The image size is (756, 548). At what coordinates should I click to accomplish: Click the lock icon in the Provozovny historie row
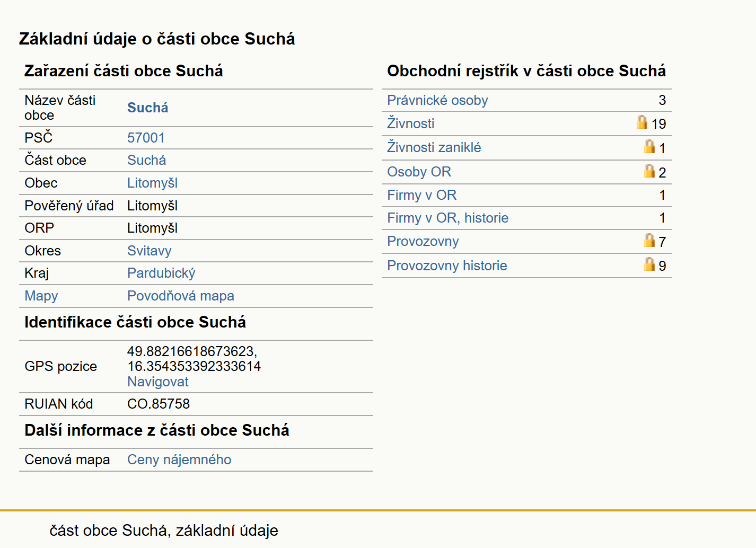[x=649, y=264]
